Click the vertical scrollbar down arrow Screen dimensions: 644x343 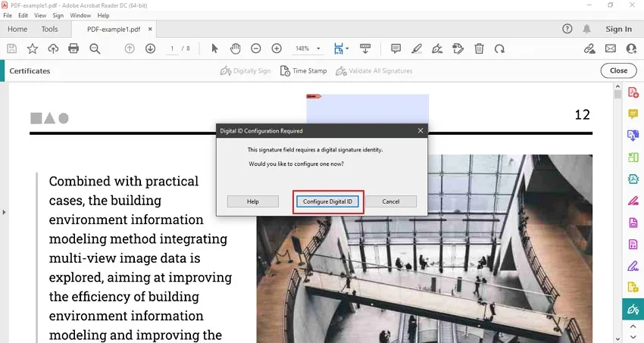(617, 339)
